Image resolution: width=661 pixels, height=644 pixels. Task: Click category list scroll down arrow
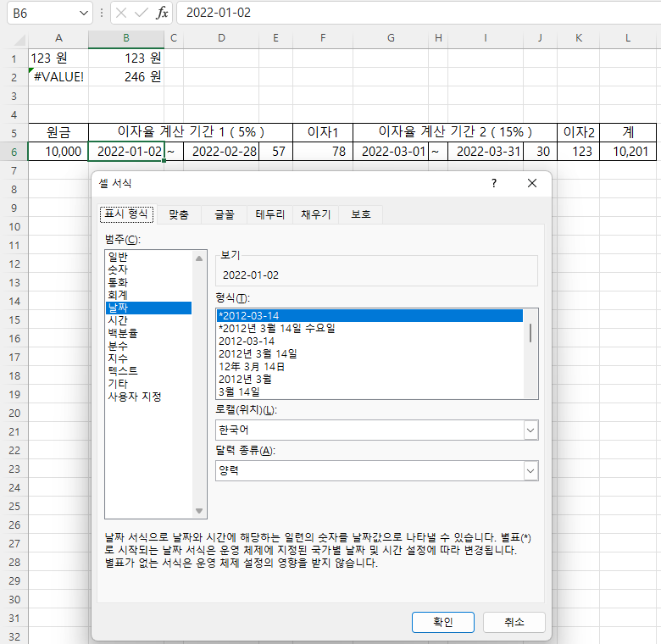199,511
